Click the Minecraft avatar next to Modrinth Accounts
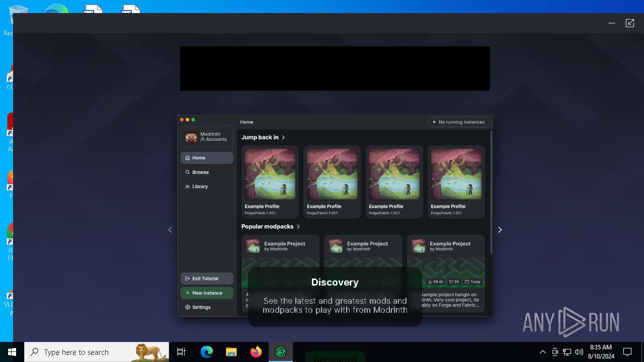 pyautogui.click(x=191, y=137)
